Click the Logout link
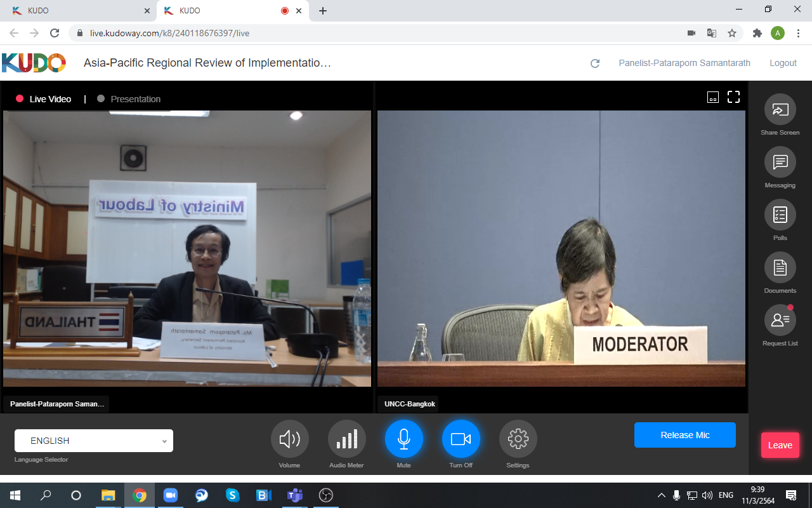This screenshot has height=508, width=812. point(783,63)
